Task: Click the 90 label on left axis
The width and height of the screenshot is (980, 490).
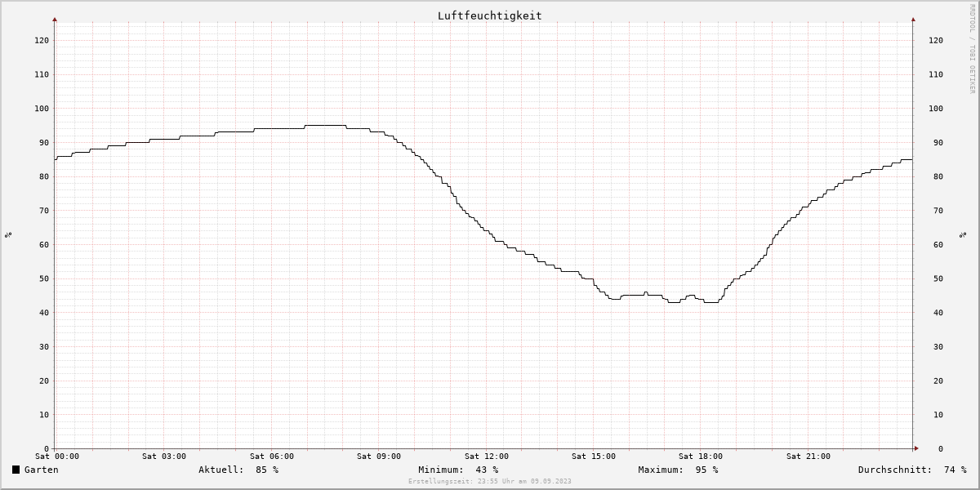Action: click(x=43, y=143)
